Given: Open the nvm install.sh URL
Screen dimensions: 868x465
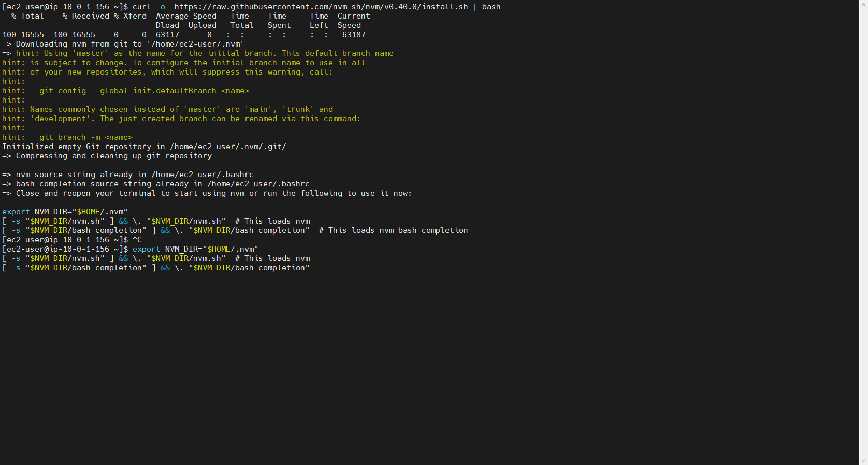Looking at the screenshot, I should coord(321,7).
